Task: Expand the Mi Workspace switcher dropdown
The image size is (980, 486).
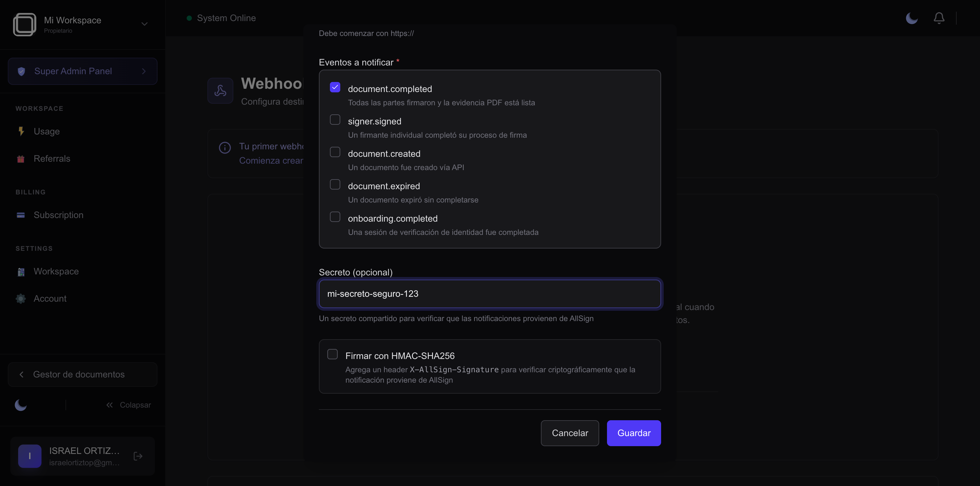Action: (144, 24)
